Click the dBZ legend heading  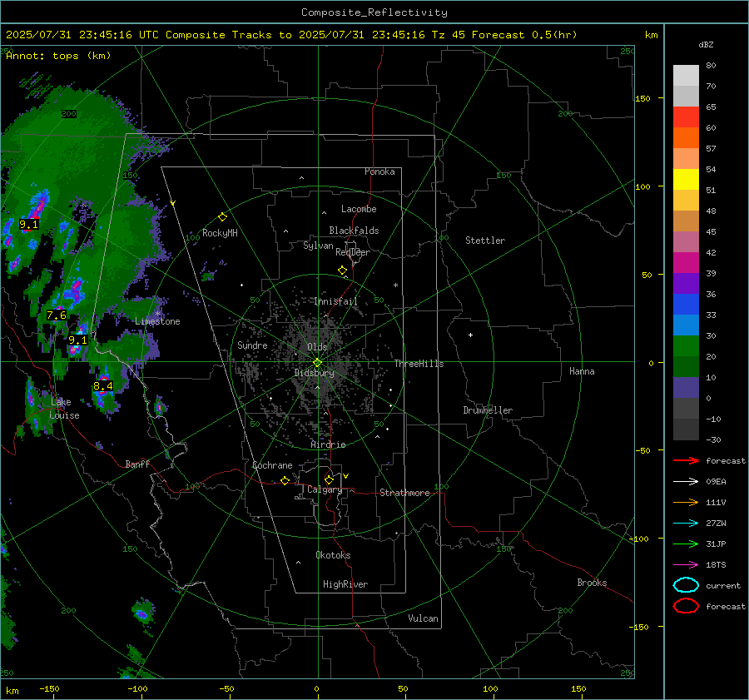pos(706,44)
